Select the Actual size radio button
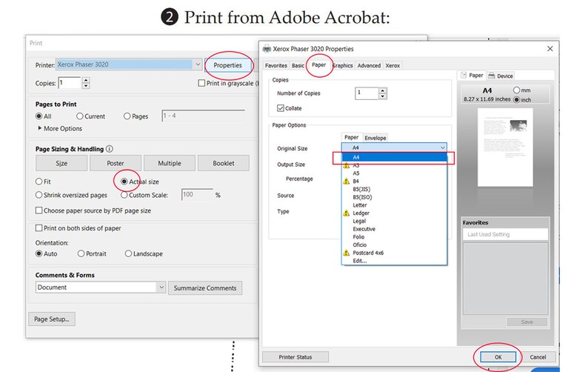 [x=124, y=182]
